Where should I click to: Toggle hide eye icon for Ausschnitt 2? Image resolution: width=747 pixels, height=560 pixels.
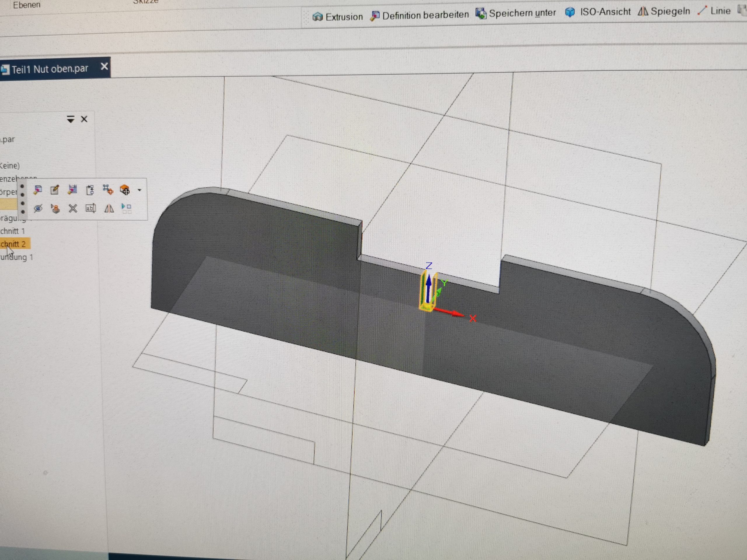38,208
